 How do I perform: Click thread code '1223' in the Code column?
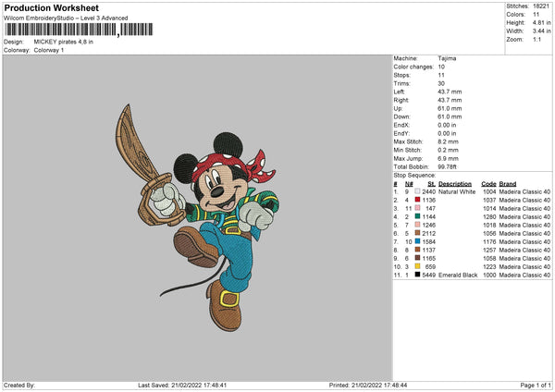tap(489, 267)
